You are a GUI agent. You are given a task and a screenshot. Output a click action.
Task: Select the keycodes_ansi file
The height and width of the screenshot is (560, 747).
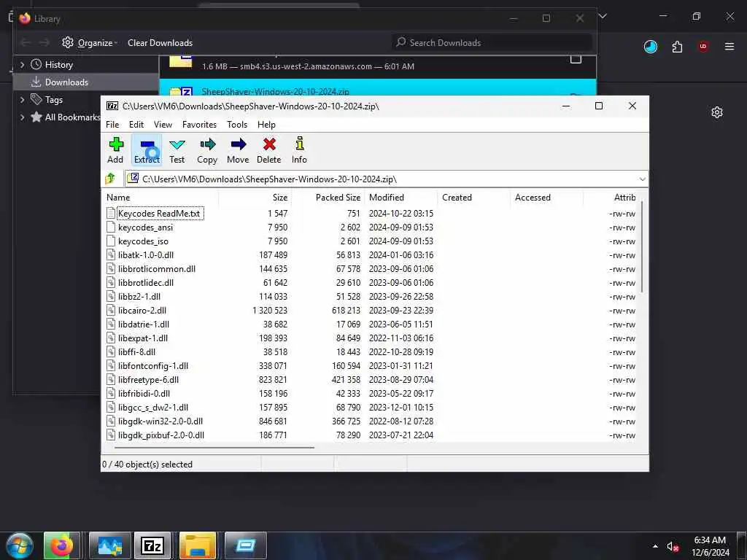tap(145, 227)
